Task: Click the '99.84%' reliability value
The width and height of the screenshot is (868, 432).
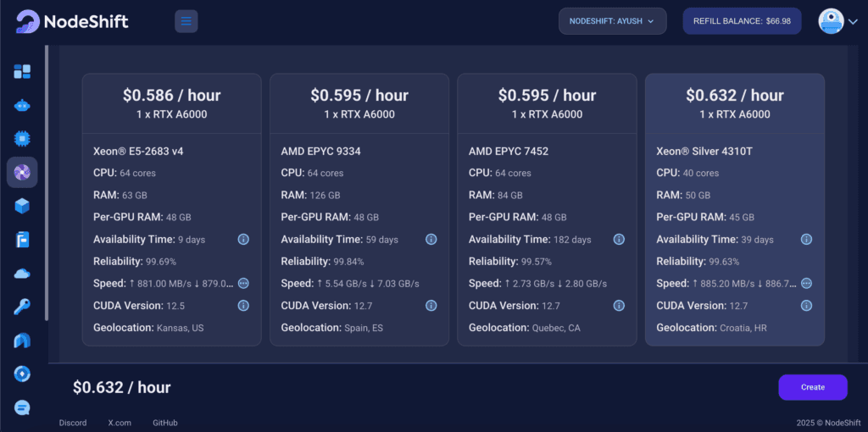Action: click(348, 262)
